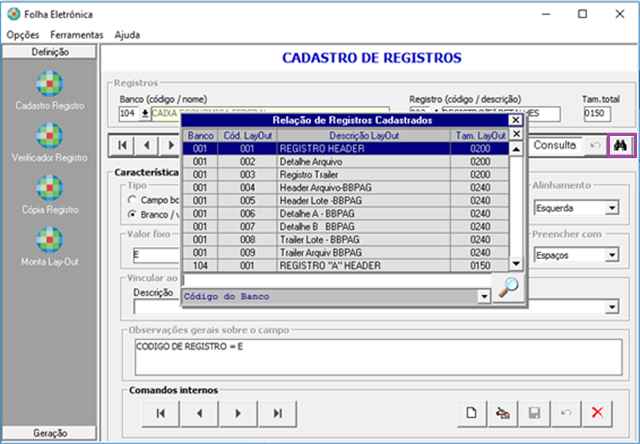This screenshot has width=640, height=444.
Task: Click the Banco column header
Action: point(200,135)
